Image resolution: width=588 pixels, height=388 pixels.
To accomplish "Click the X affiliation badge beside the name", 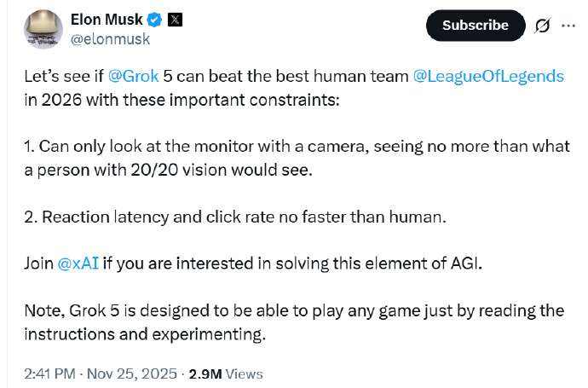I will [x=175, y=19].
